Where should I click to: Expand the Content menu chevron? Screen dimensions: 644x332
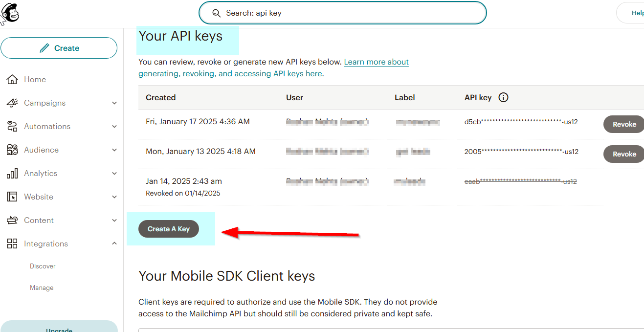[114, 221]
